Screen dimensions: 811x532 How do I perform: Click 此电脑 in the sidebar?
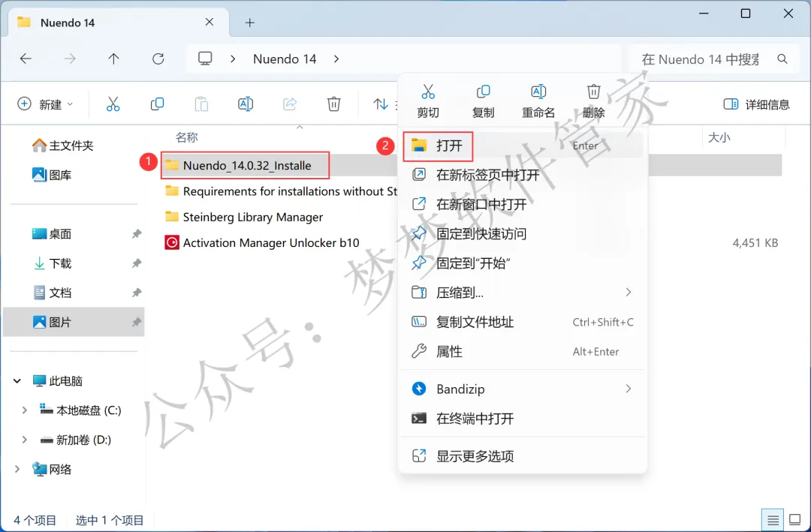(57, 381)
